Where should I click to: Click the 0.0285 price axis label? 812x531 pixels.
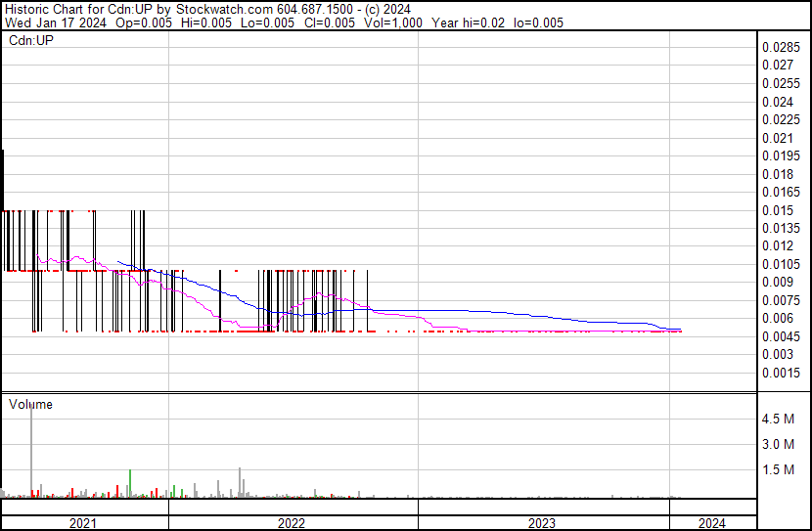(x=781, y=47)
